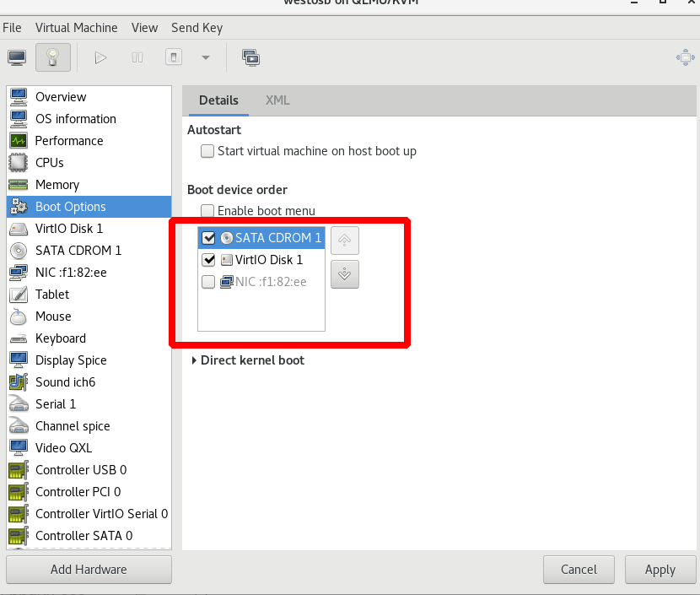The image size is (700, 595).
Task: Select Controller SATA 0 in hardware list
Action: pos(89,536)
